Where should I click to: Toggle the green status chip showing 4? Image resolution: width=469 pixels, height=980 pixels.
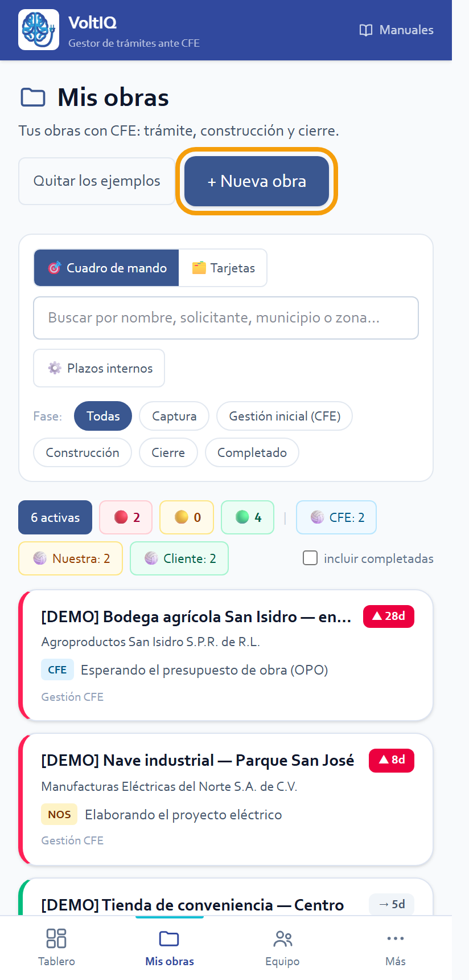(x=248, y=517)
